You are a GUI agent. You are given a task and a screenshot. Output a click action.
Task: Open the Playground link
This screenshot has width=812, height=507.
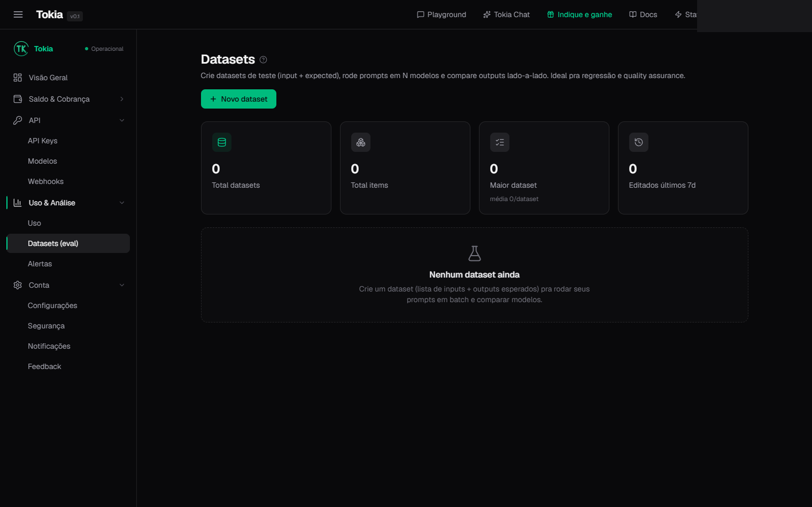[442, 14]
